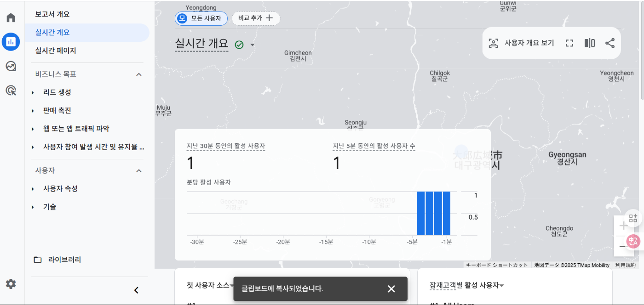This screenshot has height=305, width=644.
Task: Click the fullscreen icon in the toolbar
Action: coord(569,43)
